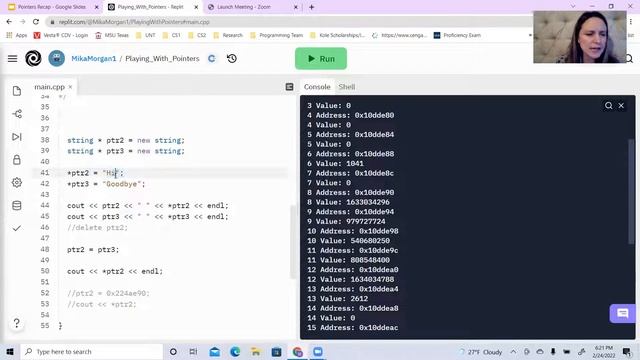Open a new browser tab

311,7
